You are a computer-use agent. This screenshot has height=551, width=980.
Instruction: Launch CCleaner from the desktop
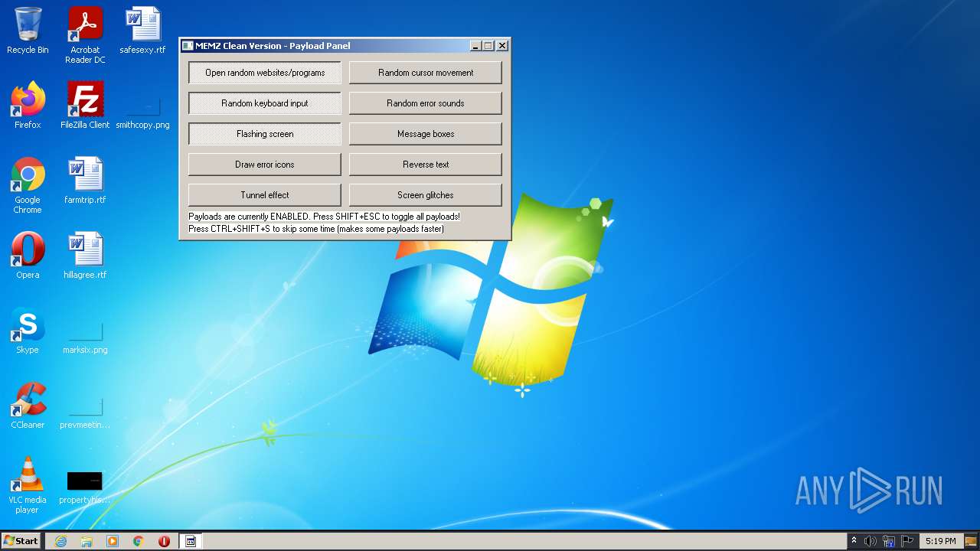pos(28,406)
